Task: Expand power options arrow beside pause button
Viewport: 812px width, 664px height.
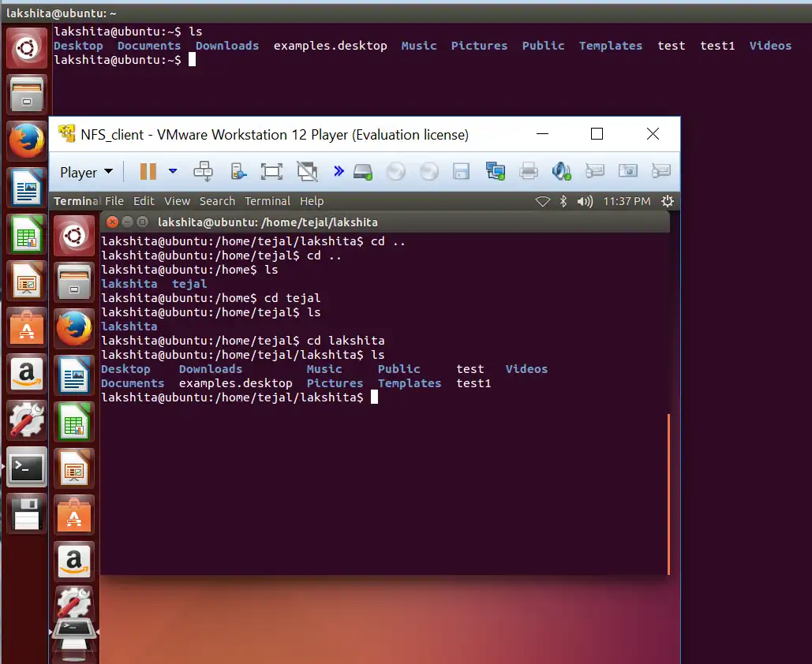Action: tap(173, 171)
